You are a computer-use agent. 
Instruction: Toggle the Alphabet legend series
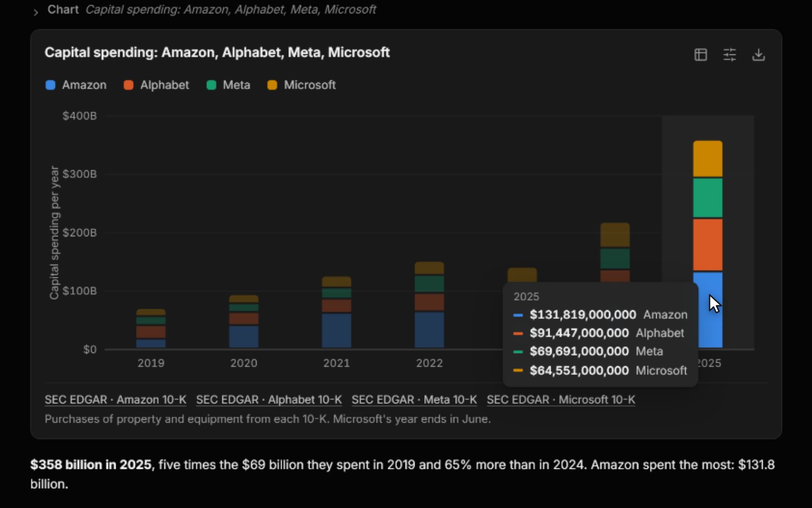point(156,85)
